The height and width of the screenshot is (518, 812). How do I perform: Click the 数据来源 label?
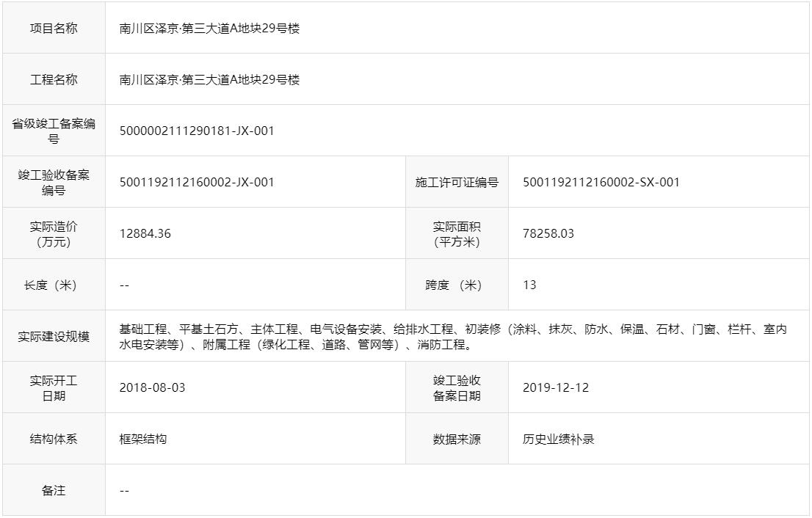[457, 439]
